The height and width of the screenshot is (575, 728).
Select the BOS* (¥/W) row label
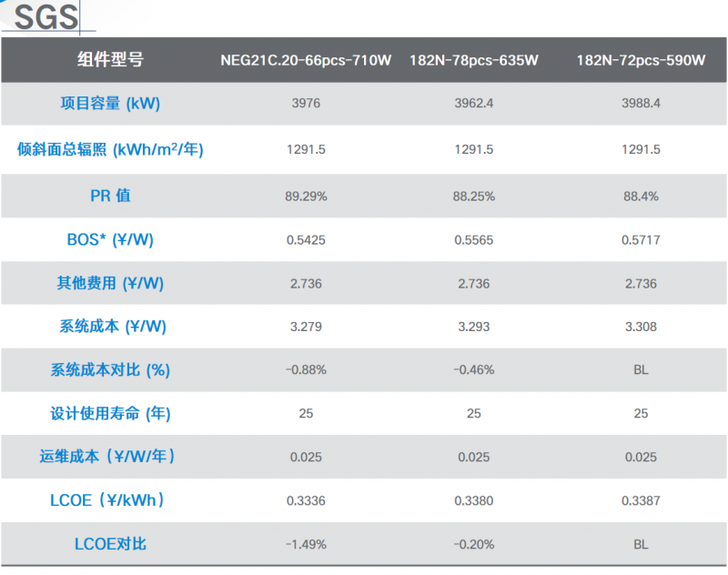pos(109,240)
